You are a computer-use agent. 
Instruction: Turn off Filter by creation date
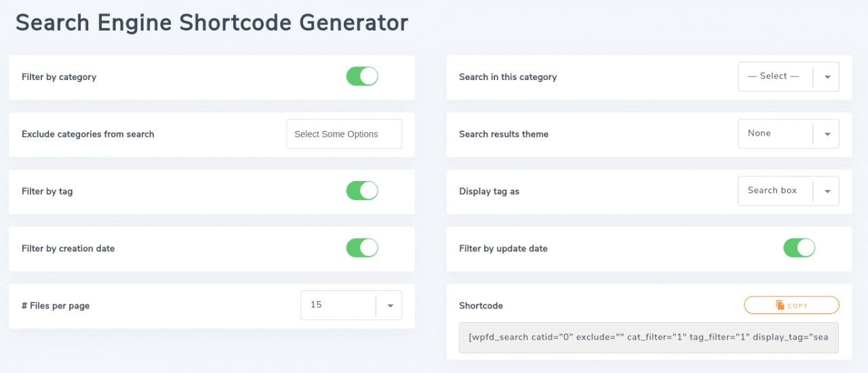coord(362,248)
